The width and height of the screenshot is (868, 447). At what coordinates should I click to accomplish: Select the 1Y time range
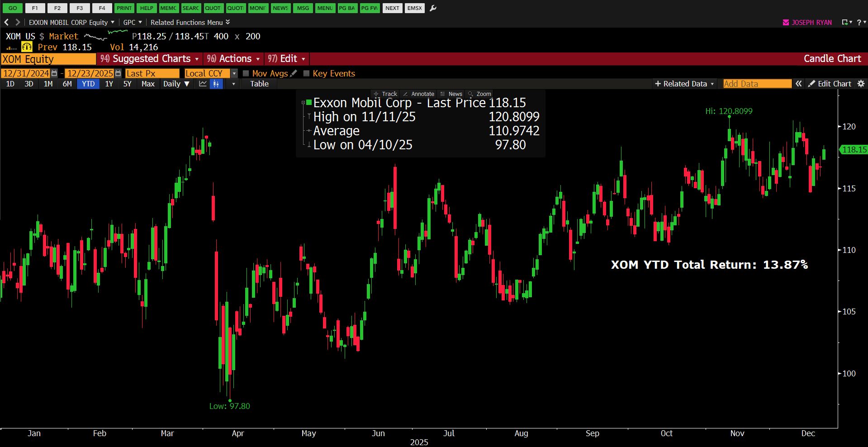coord(109,84)
